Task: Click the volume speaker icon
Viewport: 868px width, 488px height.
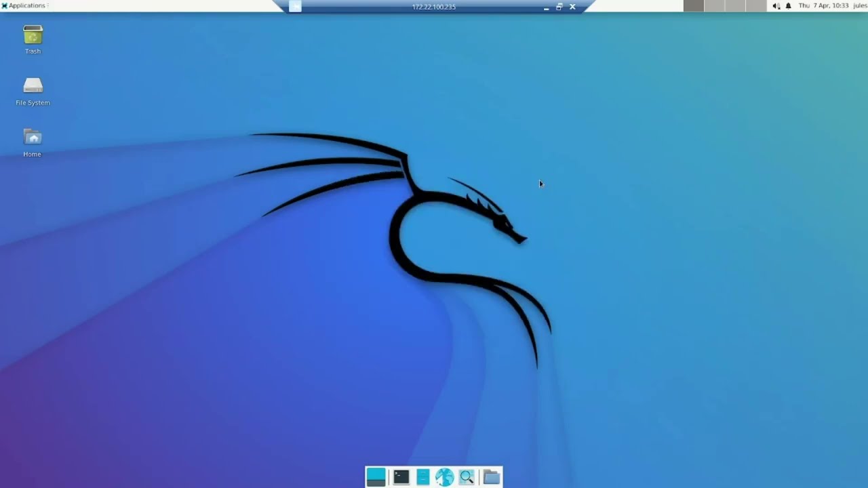Action: click(776, 5)
